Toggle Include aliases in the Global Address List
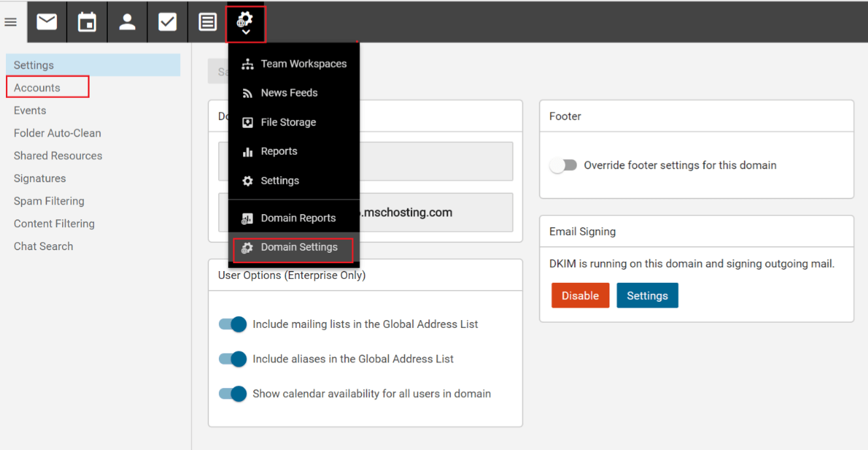This screenshot has width=868, height=450. click(x=232, y=359)
